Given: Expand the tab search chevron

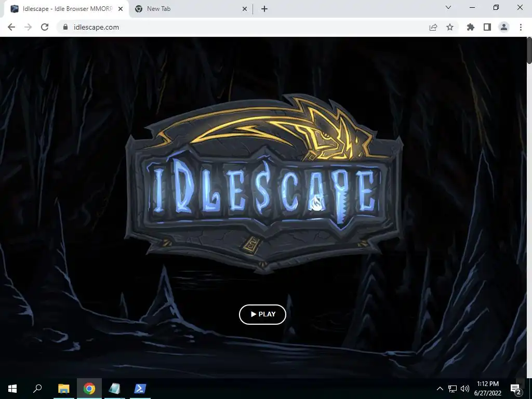Looking at the screenshot, I should [x=448, y=7].
